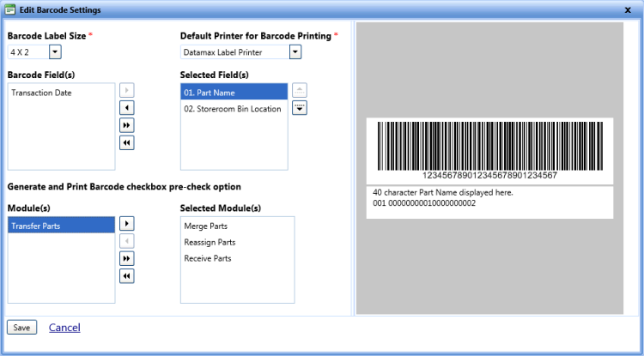Add Transfer Parts to Selected Modules

point(127,224)
